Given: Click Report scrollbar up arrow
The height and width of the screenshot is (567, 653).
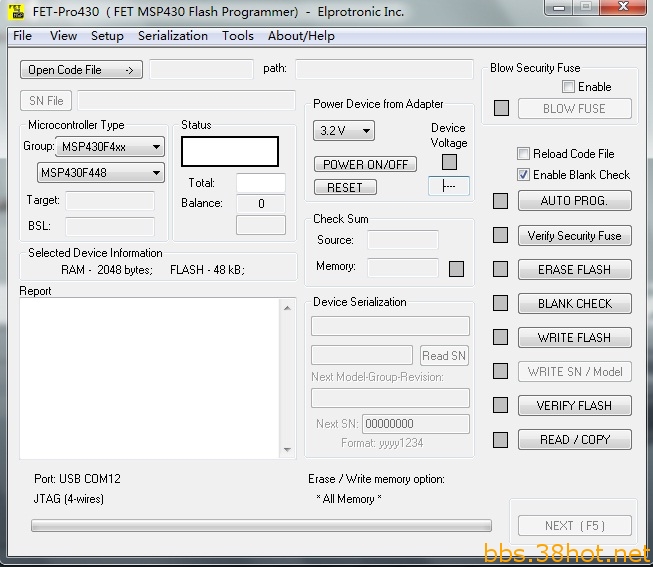Looking at the screenshot, I should (x=287, y=308).
